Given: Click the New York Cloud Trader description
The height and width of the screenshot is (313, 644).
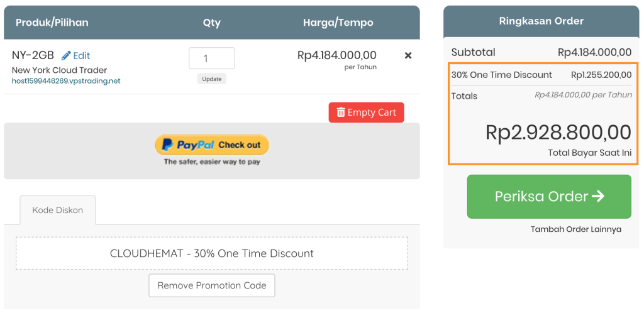Looking at the screenshot, I should click(x=60, y=70).
